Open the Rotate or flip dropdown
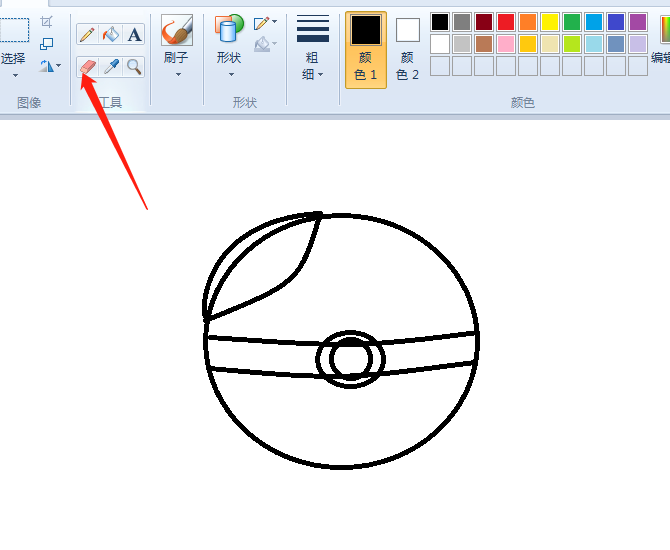The height and width of the screenshot is (550, 670). (x=50, y=66)
